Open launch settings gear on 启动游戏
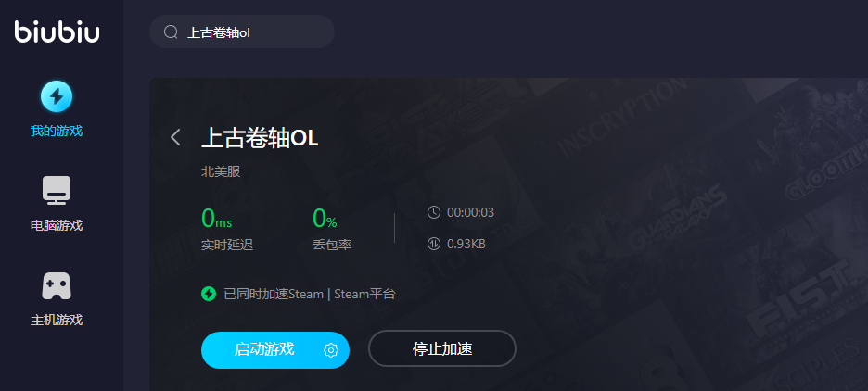Viewport: 868px width, 391px height. point(331,350)
